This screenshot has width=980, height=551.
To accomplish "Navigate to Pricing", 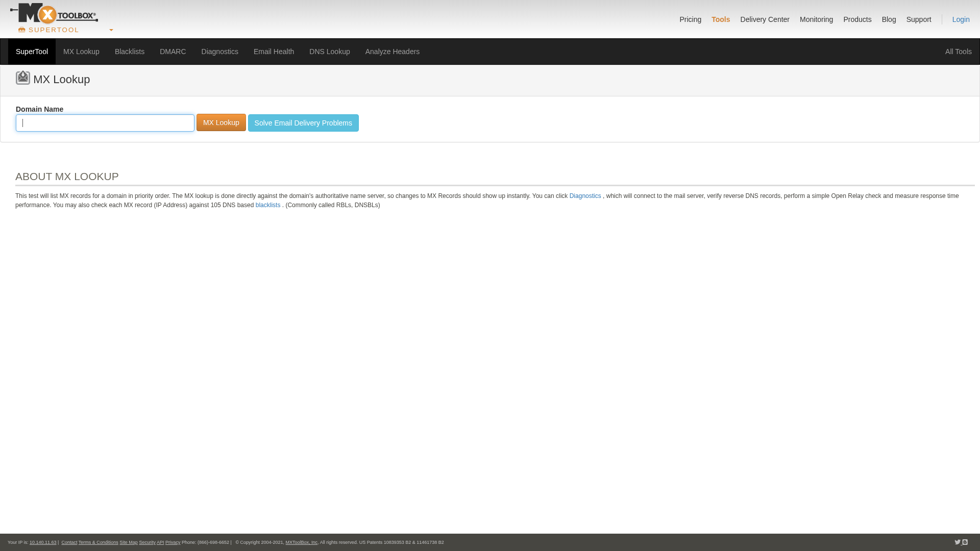I will (x=690, y=19).
